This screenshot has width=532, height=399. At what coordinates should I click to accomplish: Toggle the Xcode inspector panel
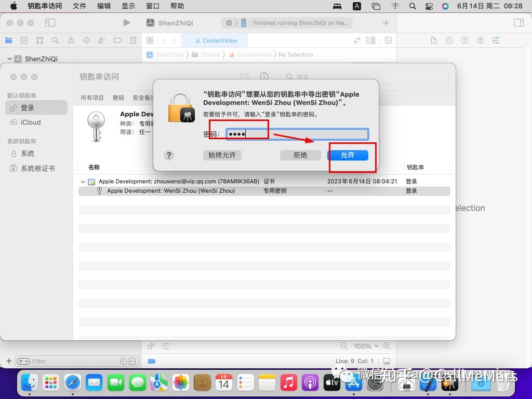(519, 23)
